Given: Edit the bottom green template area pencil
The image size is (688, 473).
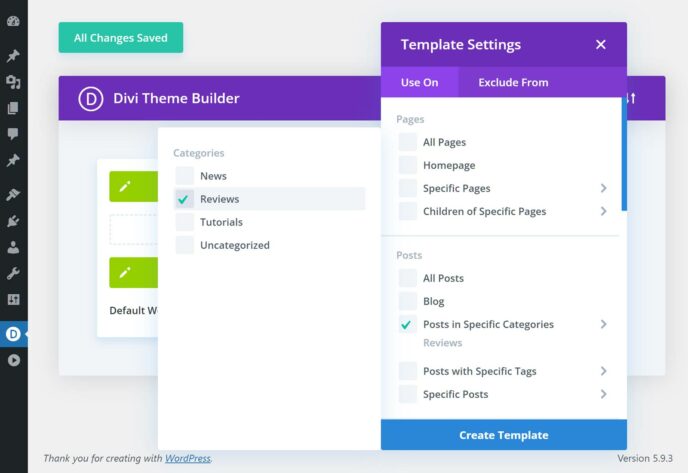Looking at the screenshot, I should tap(125, 272).
